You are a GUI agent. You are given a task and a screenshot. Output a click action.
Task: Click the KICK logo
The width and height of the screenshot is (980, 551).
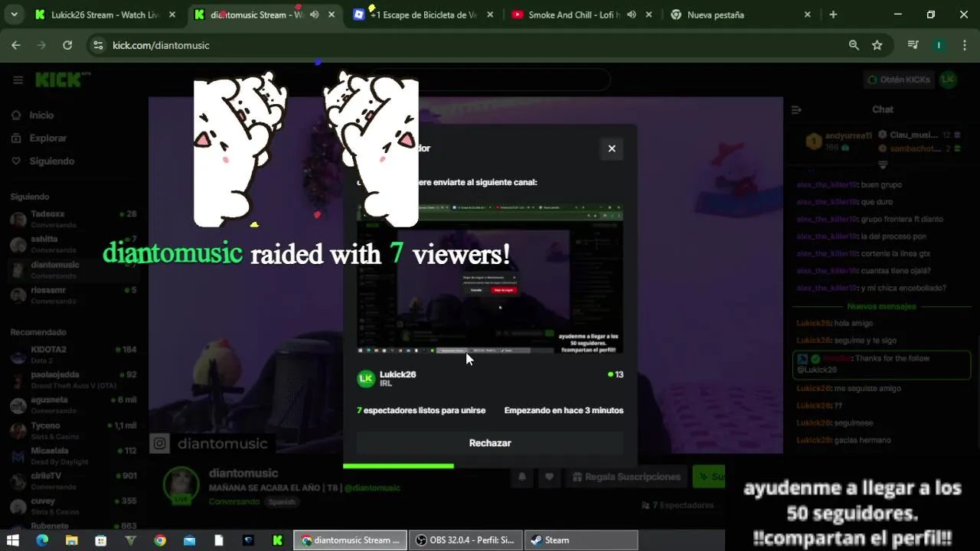63,80
